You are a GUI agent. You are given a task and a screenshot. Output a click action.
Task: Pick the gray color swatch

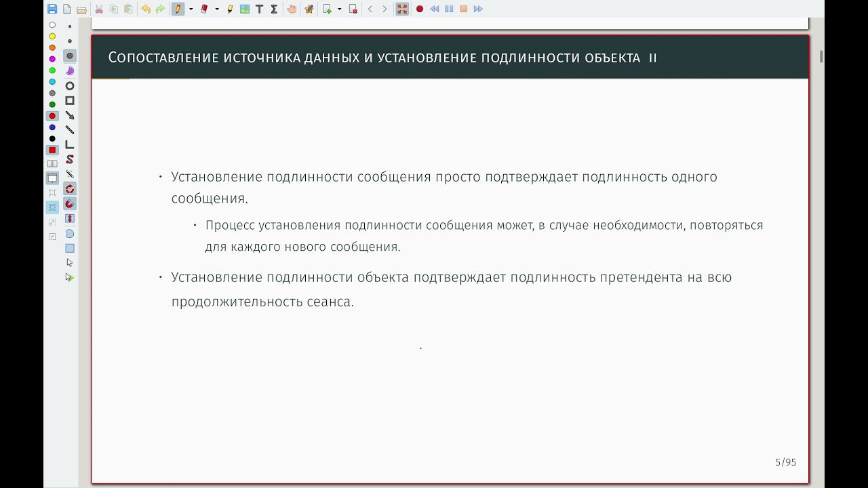(x=52, y=94)
